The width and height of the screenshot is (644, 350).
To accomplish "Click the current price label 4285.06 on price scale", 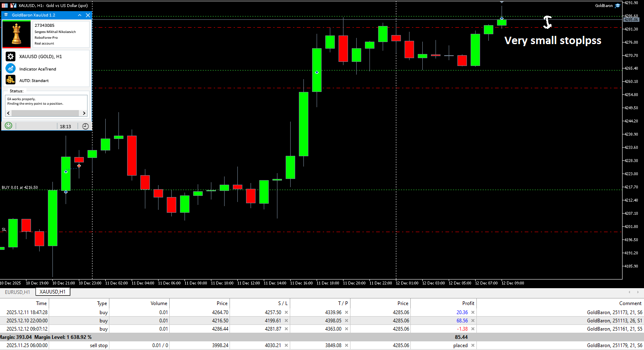I will point(631,19).
